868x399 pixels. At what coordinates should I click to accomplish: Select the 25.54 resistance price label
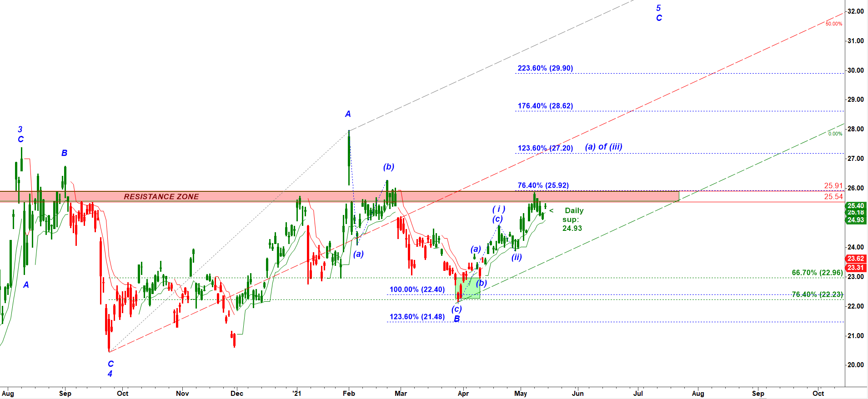pyautogui.click(x=833, y=197)
